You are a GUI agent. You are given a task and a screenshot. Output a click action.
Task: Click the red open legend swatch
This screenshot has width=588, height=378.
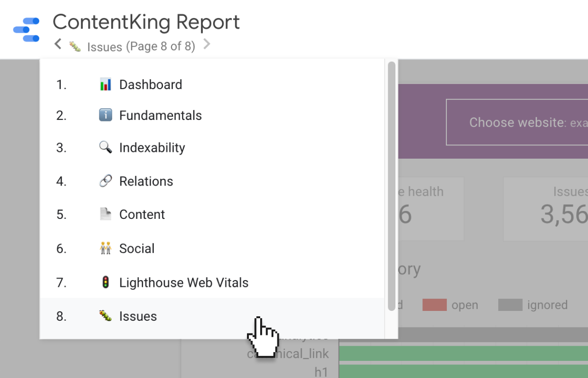[x=435, y=305]
